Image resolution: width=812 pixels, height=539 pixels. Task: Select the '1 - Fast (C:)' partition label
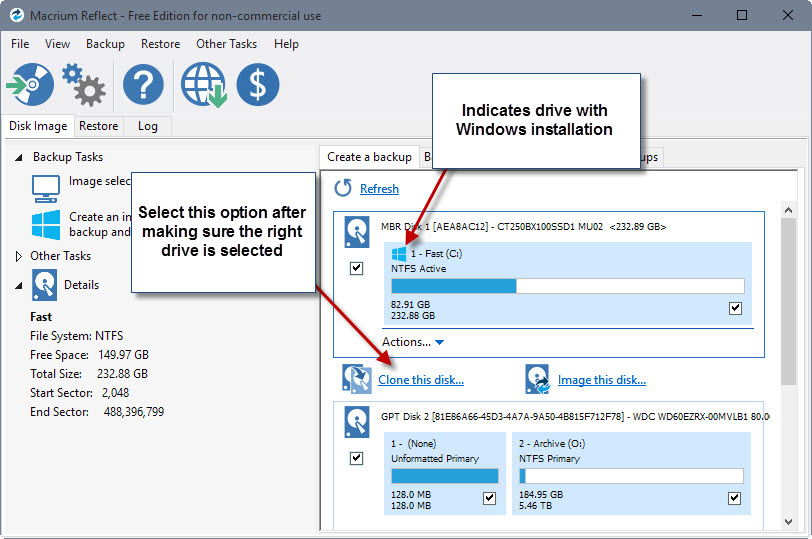pos(436,254)
